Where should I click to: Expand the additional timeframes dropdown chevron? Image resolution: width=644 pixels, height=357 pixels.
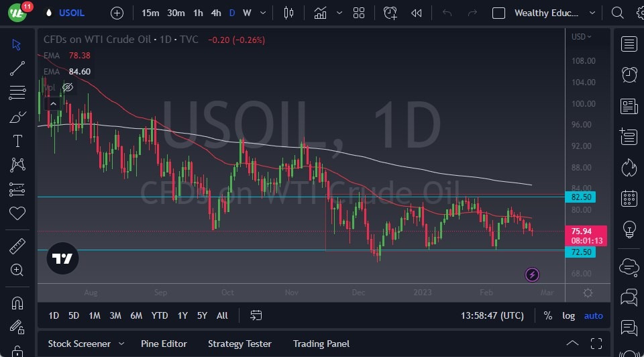[x=262, y=13]
